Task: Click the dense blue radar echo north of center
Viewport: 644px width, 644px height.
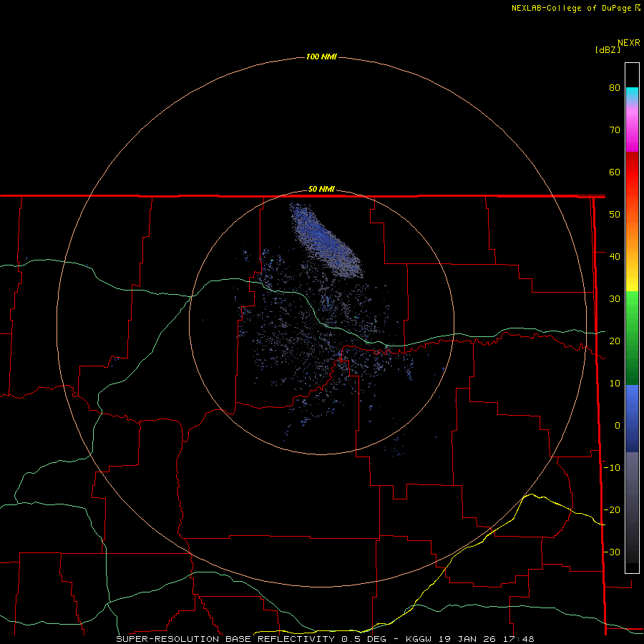Action: pos(327,242)
